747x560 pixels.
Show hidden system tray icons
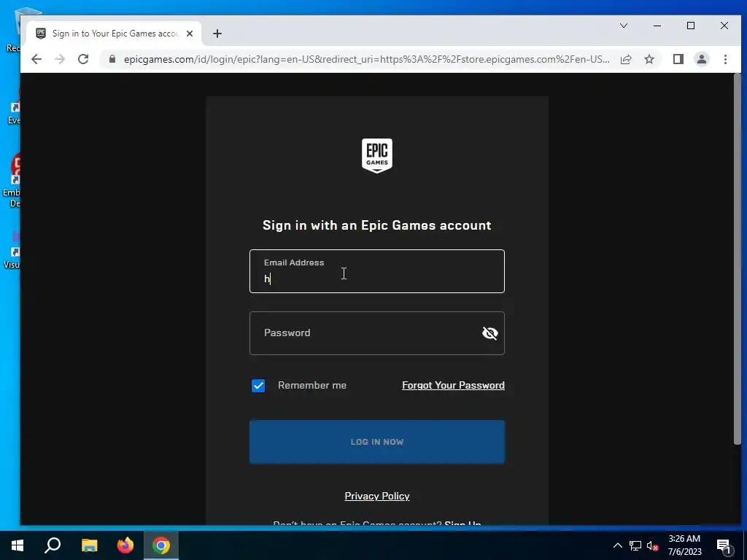[x=617, y=545]
